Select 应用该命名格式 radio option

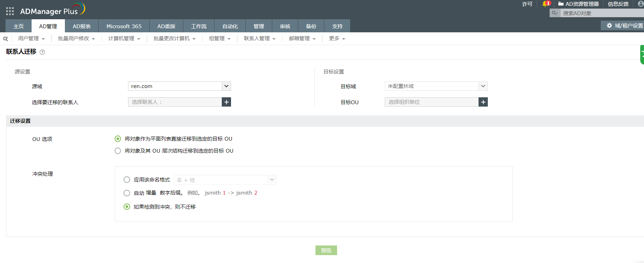click(127, 180)
